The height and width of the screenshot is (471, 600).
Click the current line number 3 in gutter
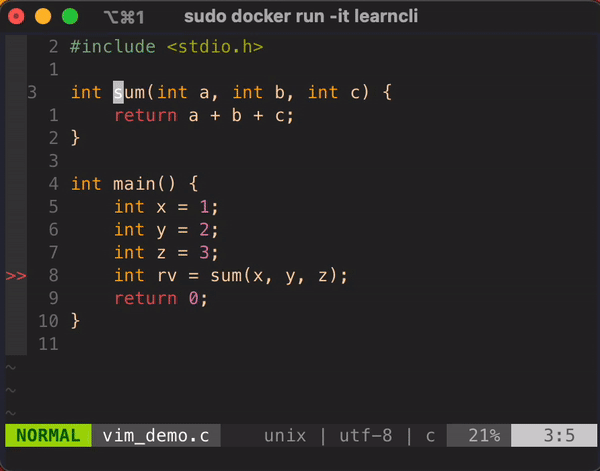32,93
